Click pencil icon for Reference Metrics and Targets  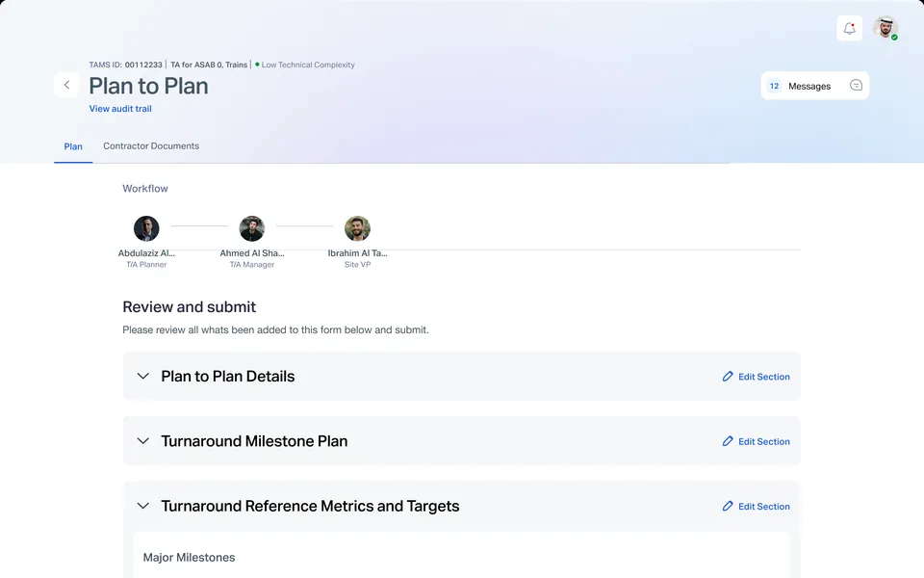click(x=728, y=506)
